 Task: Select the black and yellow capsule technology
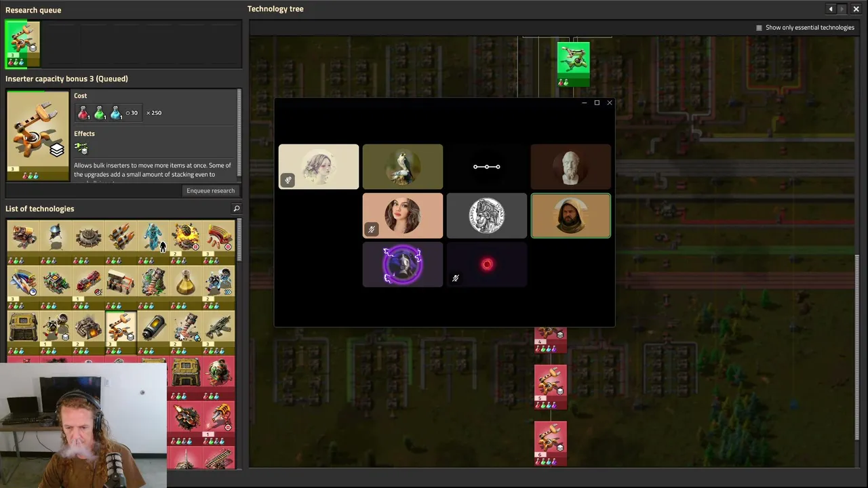pos(153,333)
